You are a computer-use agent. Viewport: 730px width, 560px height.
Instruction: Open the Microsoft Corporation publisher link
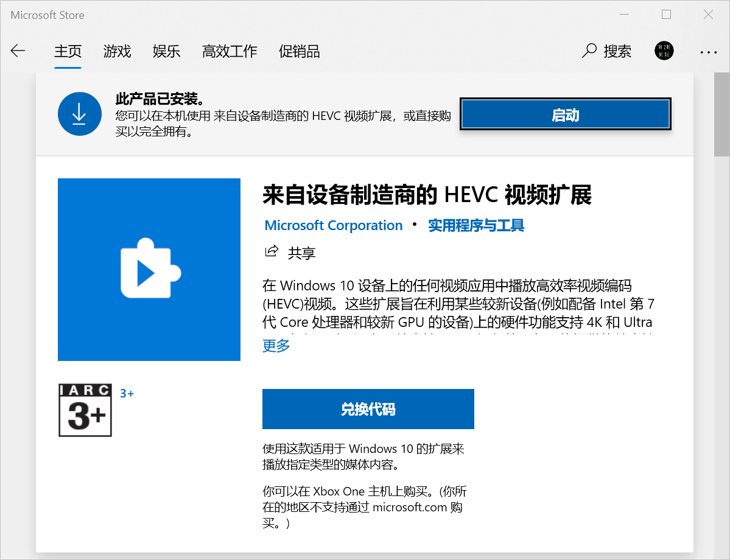[x=334, y=225]
